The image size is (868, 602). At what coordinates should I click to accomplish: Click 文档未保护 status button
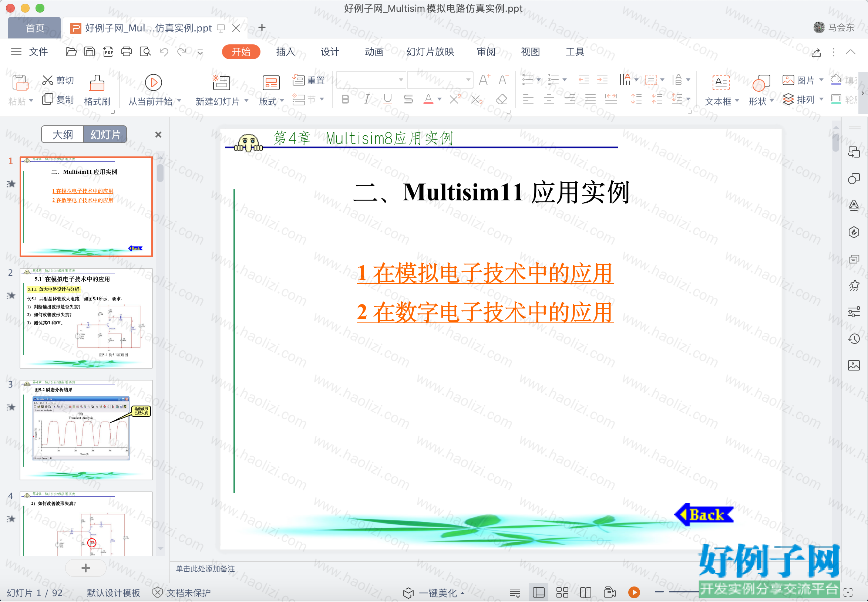click(x=182, y=593)
